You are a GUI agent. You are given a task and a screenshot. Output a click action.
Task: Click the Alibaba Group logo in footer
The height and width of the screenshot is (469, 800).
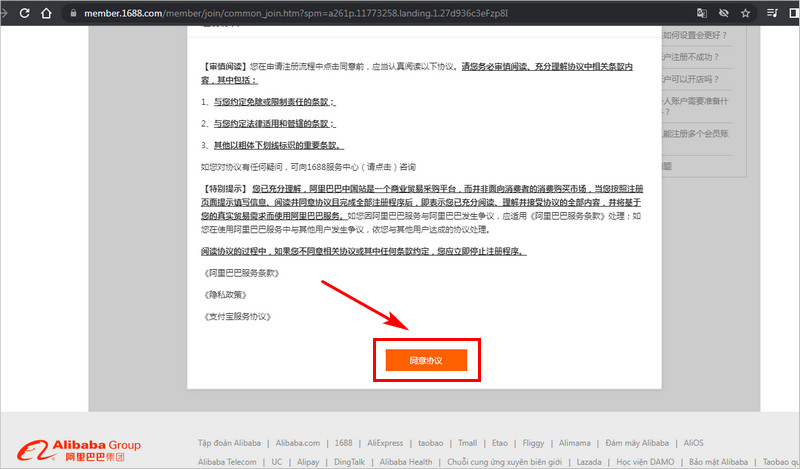[77, 449]
